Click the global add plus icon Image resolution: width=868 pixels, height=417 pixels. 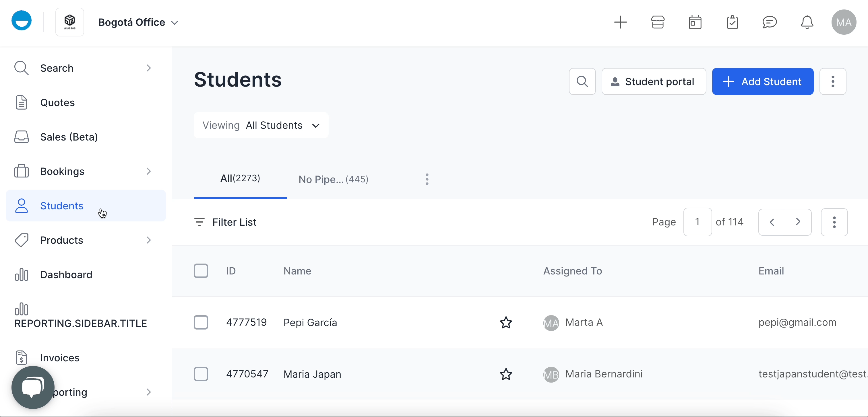pyautogui.click(x=619, y=22)
